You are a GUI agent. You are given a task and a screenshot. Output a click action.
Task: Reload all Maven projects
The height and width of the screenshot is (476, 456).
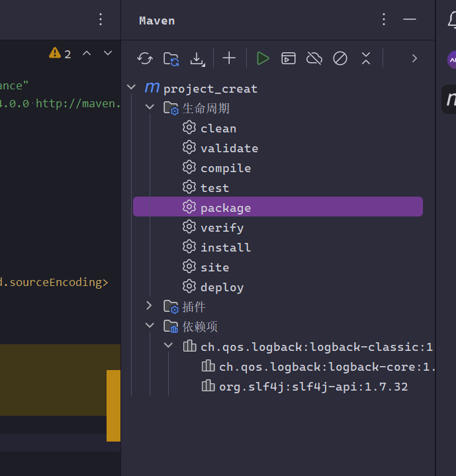pyautogui.click(x=145, y=58)
